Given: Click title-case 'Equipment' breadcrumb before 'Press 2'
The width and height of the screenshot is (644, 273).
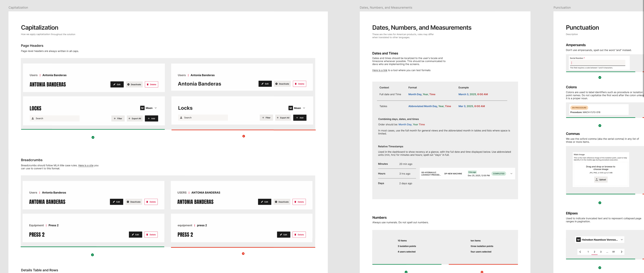Looking at the screenshot, I should pyautogui.click(x=37, y=225).
